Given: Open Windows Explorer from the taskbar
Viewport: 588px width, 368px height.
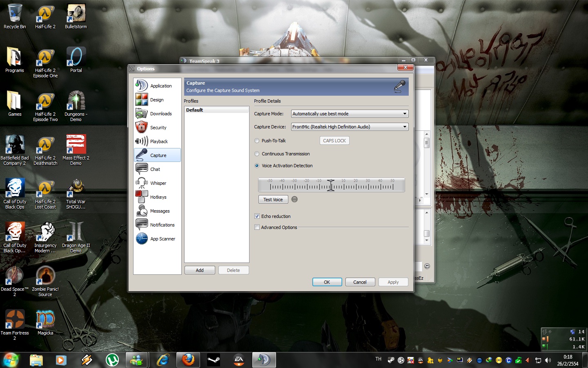Looking at the screenshot, I should (36, 360).
